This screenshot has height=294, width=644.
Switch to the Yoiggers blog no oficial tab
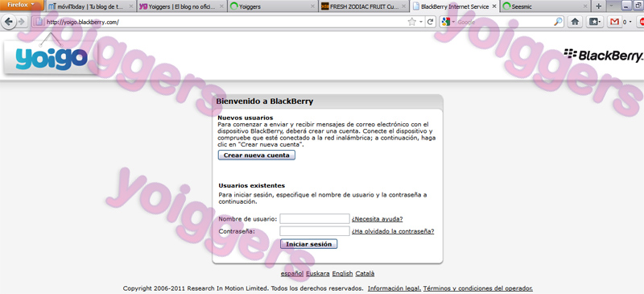pos(182,6)
